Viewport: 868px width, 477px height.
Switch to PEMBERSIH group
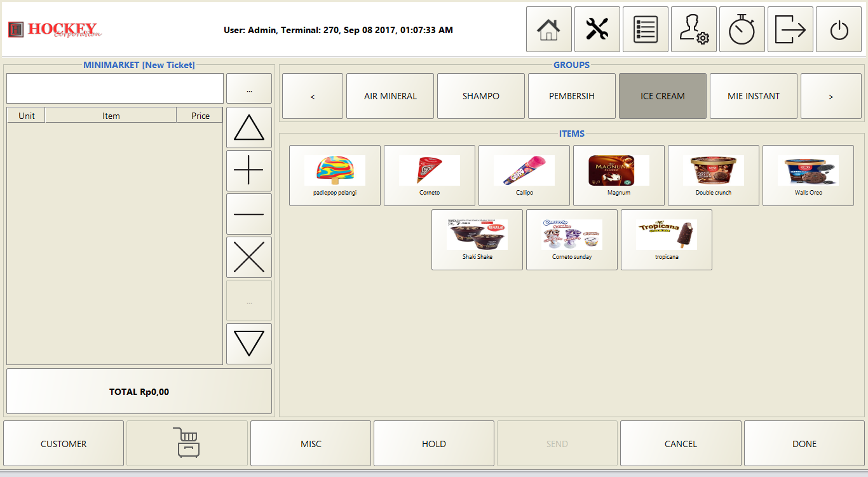[572, 96]
